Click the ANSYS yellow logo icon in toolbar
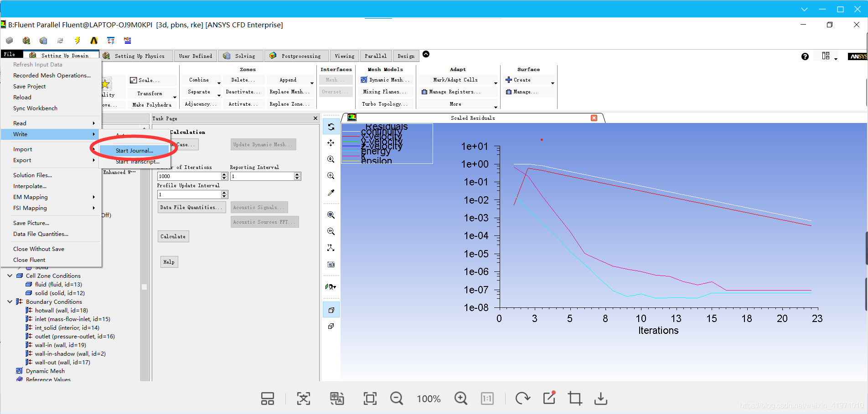This screenshot has width=868, height=414. click(94, 41)
